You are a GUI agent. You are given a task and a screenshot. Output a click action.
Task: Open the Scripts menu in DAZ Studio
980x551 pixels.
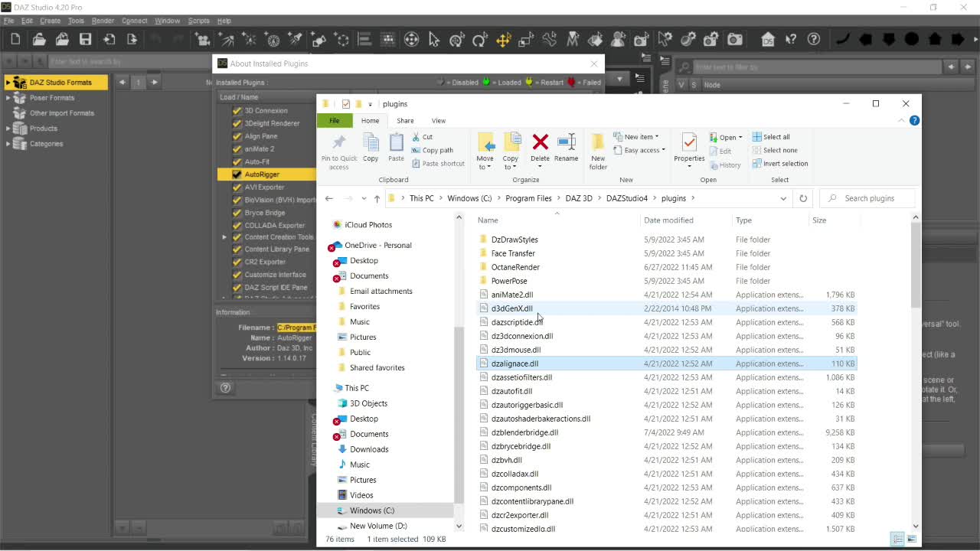(x=198, y=21)
